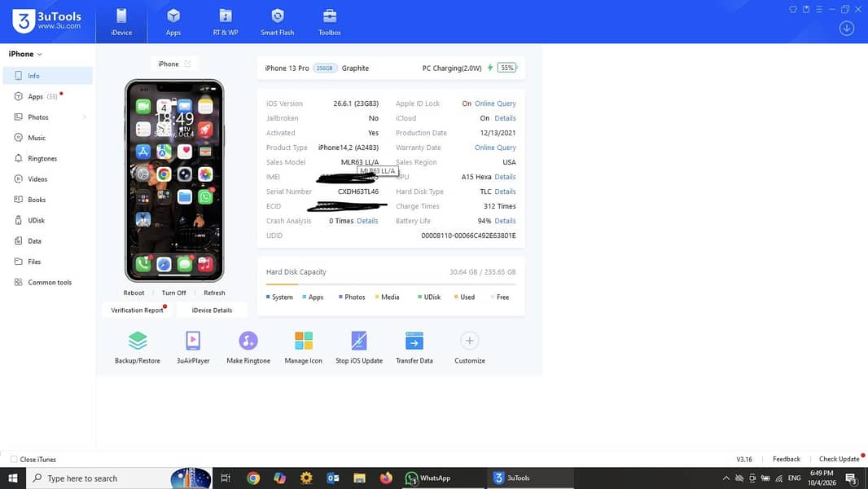Open the Manage Icon tool
The width and height of the screenshot is (868, 489).
(304, 347)
